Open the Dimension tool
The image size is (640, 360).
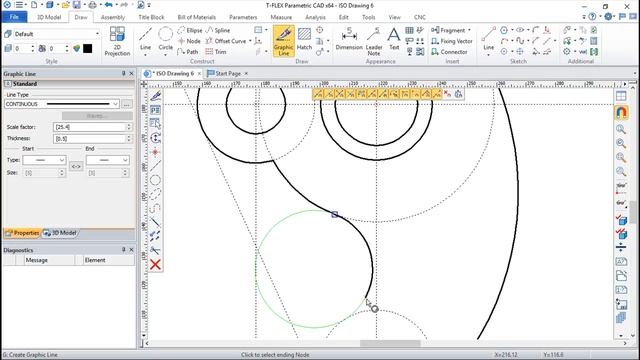tap(349, 39)
